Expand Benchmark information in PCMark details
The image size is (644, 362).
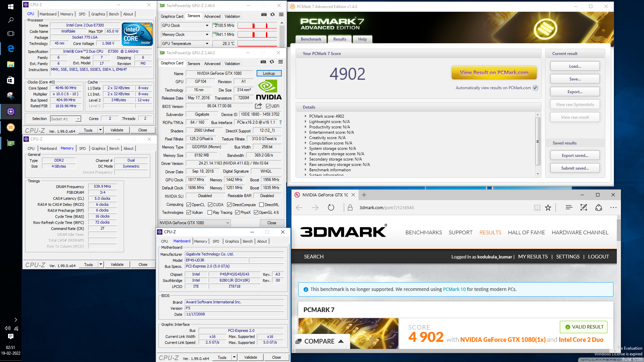(306, 170)
